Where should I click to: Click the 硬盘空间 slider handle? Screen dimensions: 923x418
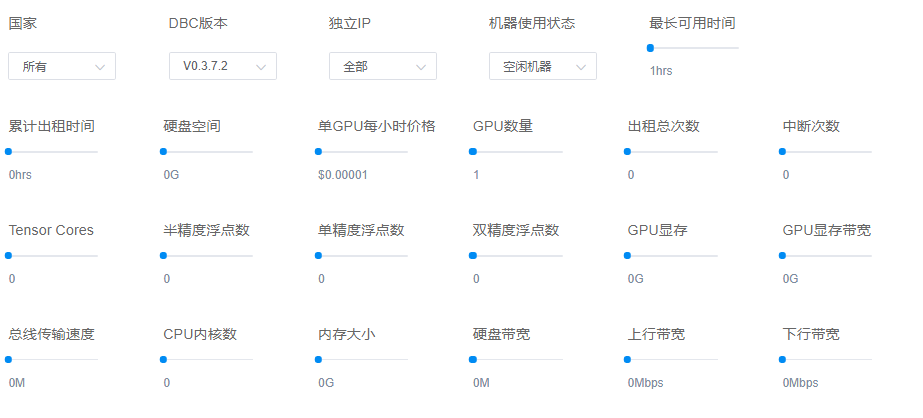(x=163, y=152)
